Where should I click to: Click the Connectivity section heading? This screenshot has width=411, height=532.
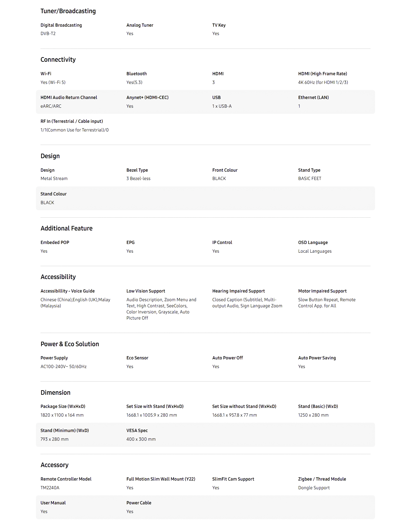point(58,60)
